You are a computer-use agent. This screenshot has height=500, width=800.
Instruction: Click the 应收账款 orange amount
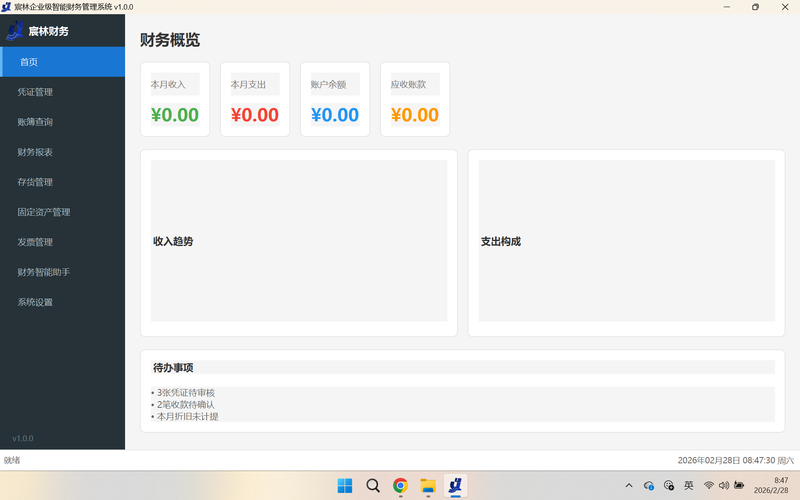[415, 115]
